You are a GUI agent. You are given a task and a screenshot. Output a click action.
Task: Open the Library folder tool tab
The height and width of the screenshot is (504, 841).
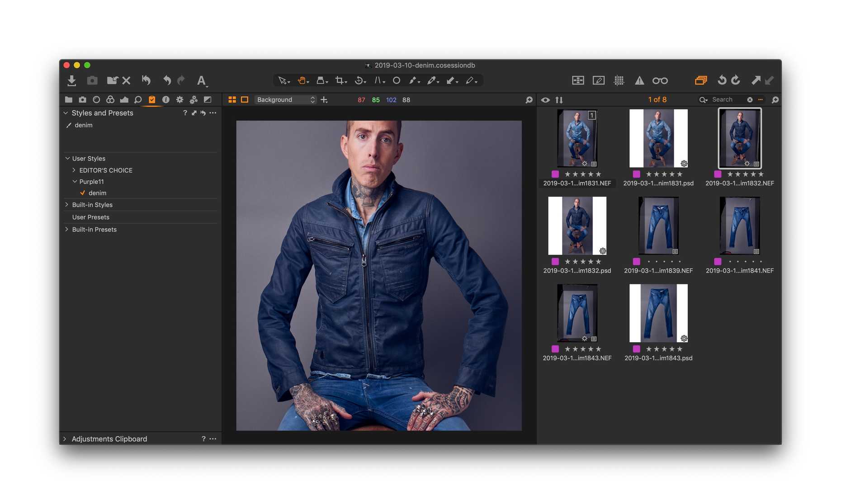(69, 100)
